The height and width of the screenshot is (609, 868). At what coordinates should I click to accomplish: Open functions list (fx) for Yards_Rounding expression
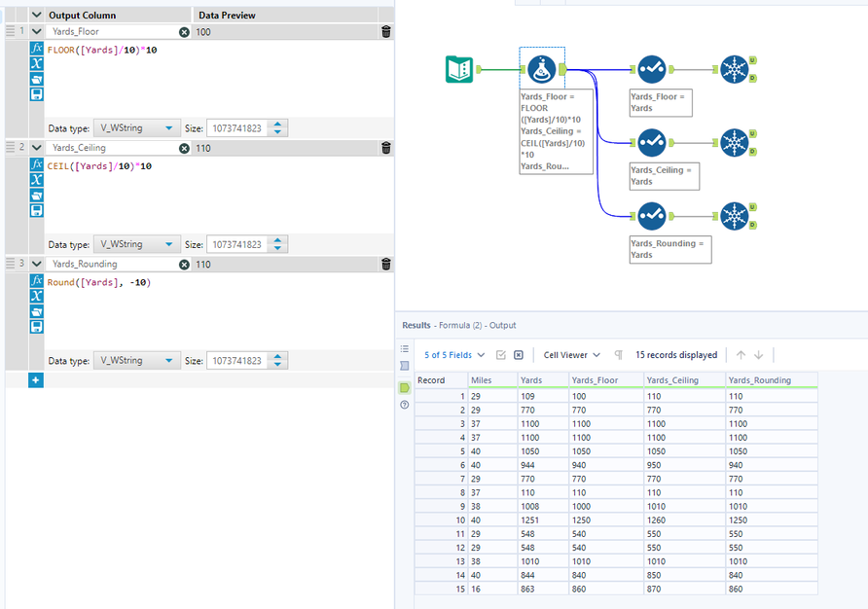[x=37, y=281]
